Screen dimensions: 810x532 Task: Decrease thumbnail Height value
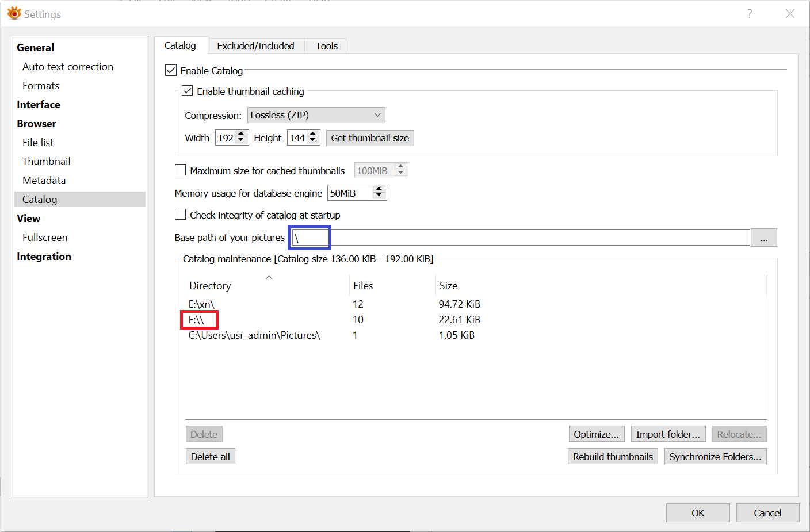313,141
